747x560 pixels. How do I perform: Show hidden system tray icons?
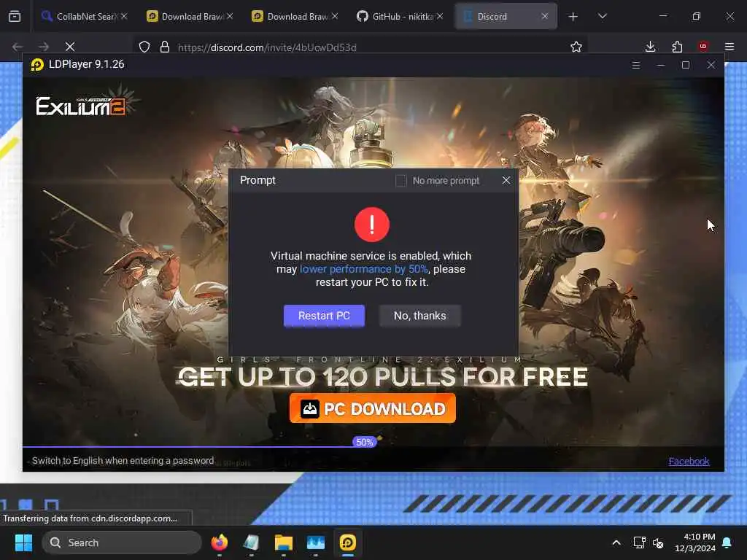(616, 542)
